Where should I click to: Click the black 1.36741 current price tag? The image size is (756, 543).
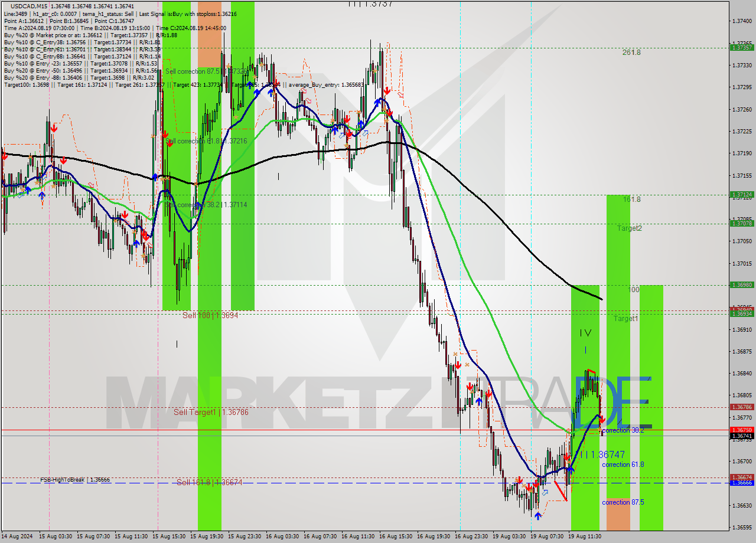click(x=741, y=436)
